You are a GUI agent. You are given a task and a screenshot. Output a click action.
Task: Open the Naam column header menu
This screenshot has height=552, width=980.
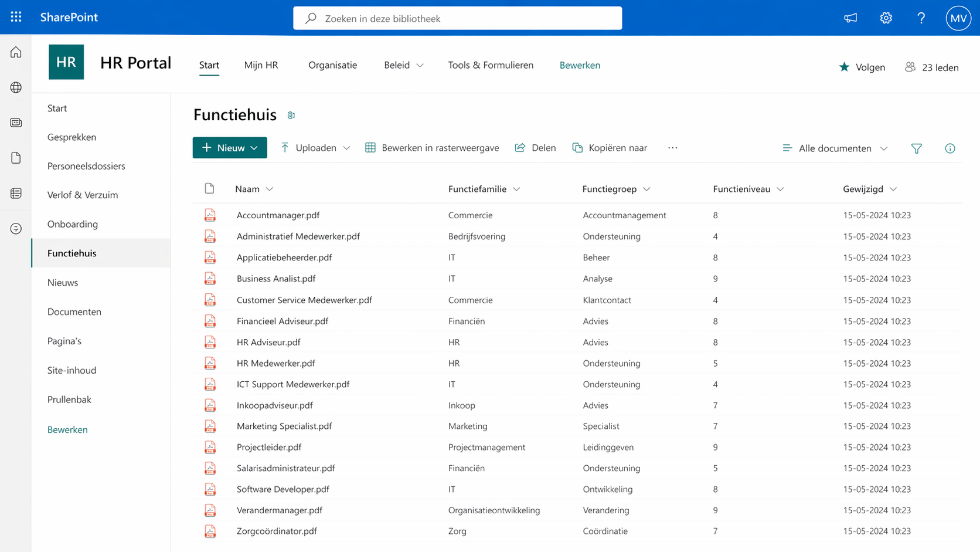(254, 189)
